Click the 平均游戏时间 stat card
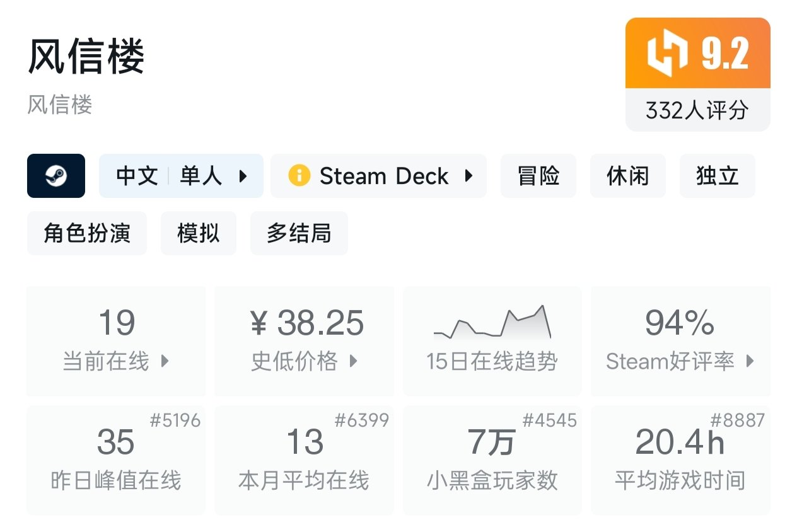 tap(680, 460)
